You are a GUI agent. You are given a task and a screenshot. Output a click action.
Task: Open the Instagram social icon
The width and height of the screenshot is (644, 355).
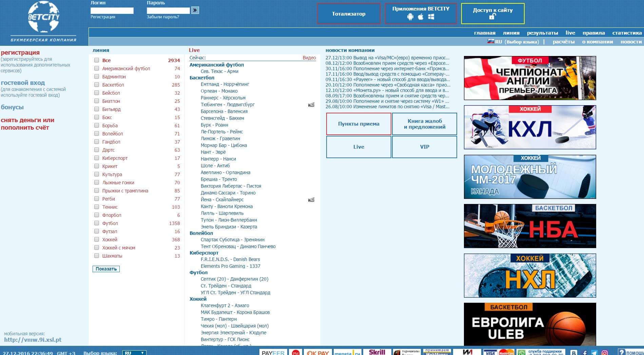[x=605, y=353]
